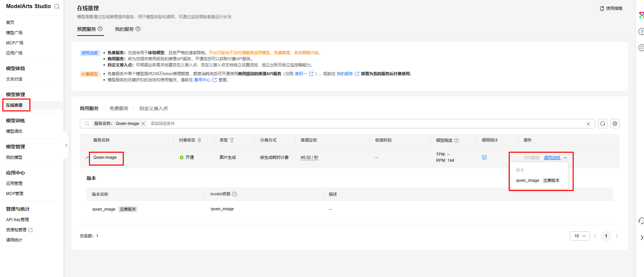Open the page size 10 dropdown
This screenshot has width=644, height=277.
(x=580, y=236)
